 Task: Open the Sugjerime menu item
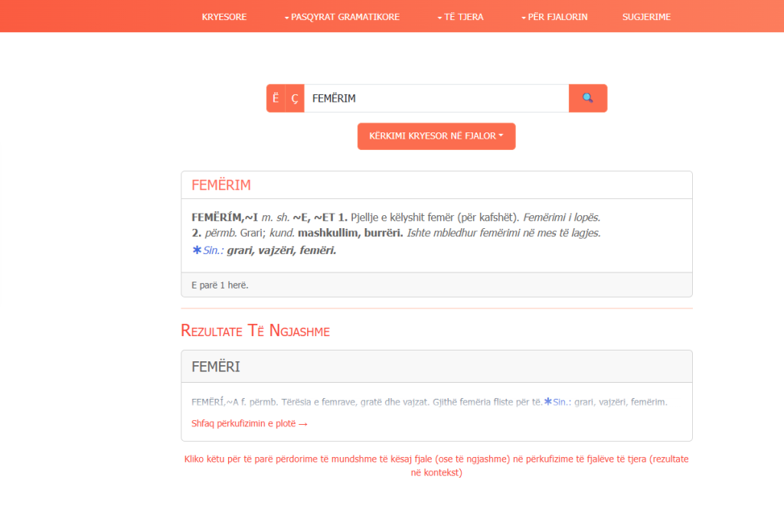click(646, 17)
